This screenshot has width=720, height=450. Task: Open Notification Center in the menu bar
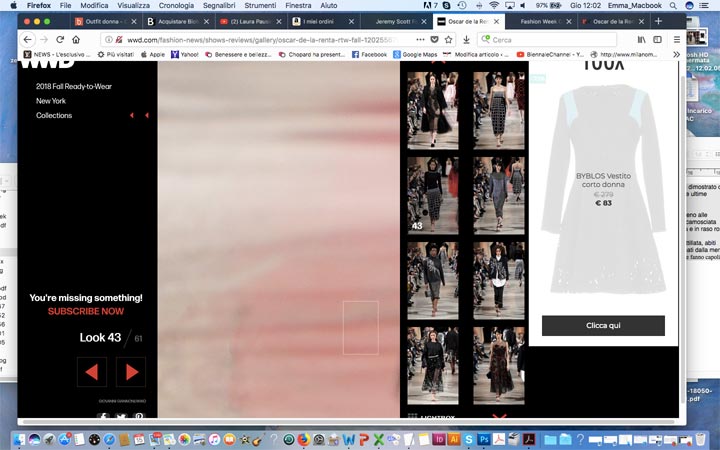point(704,6)
